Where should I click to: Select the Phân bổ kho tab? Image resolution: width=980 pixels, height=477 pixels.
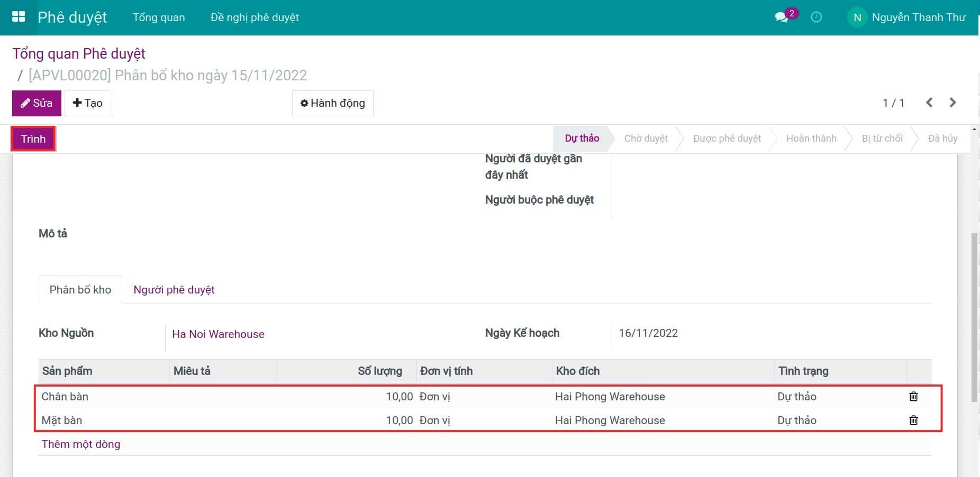click(x=80, y=290)
